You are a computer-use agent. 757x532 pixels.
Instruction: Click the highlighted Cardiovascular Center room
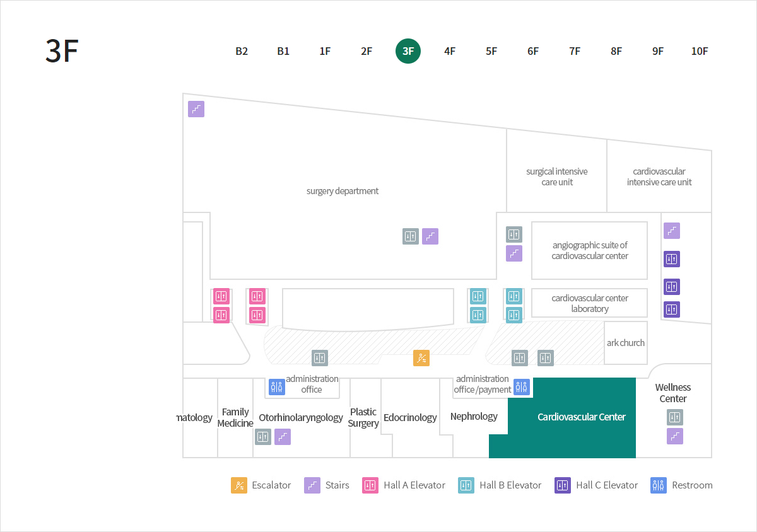581,417
